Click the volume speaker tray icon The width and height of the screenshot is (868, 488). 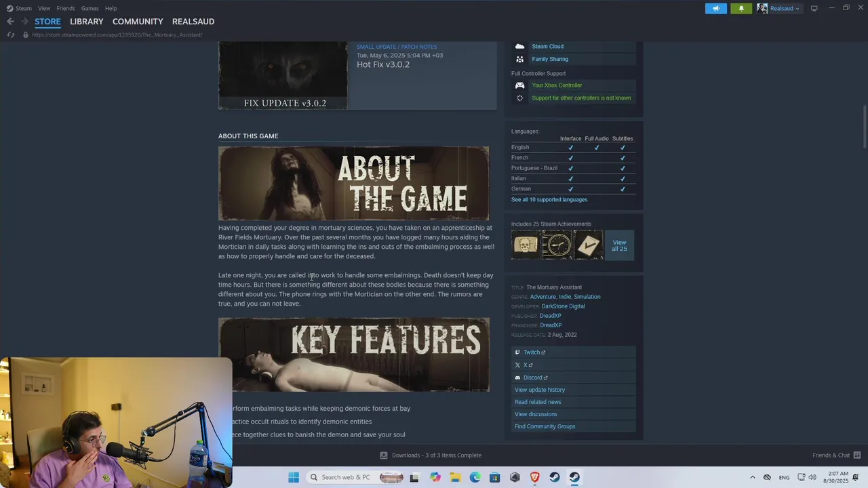pyautogui.click(x=812, y=477)
